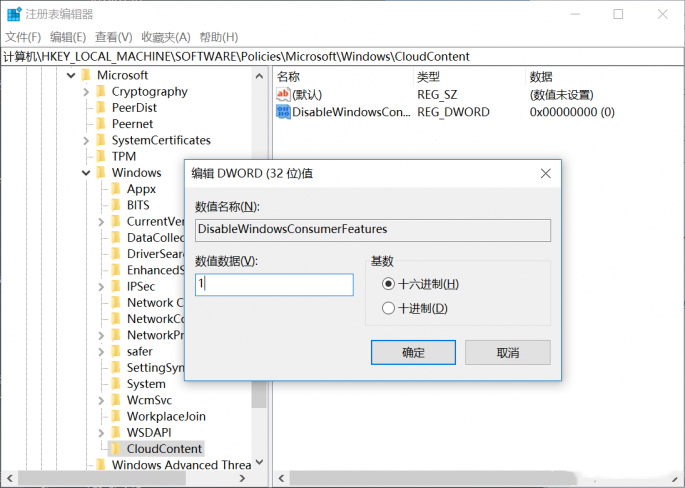The width and height of the screenshot is (685, 488).
Task: Select the 十六进制(H) hexadecimal radio button
Action: tap(388, 284)
